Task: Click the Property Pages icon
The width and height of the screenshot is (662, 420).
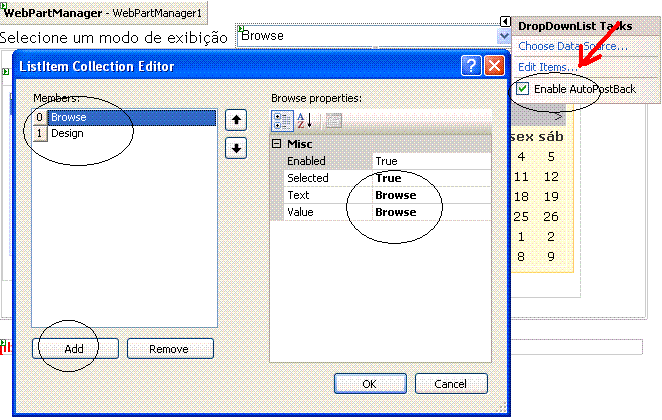Action: click(x=333, y=120)
